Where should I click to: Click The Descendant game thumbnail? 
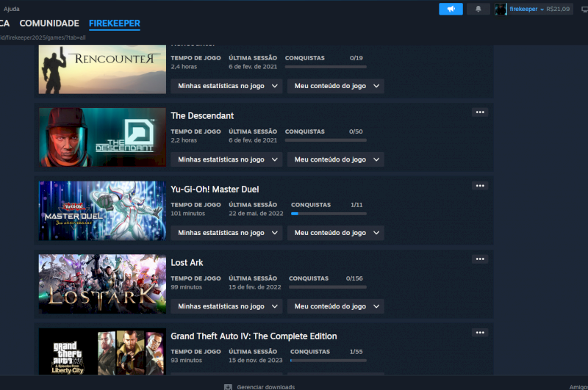[102, 137]
